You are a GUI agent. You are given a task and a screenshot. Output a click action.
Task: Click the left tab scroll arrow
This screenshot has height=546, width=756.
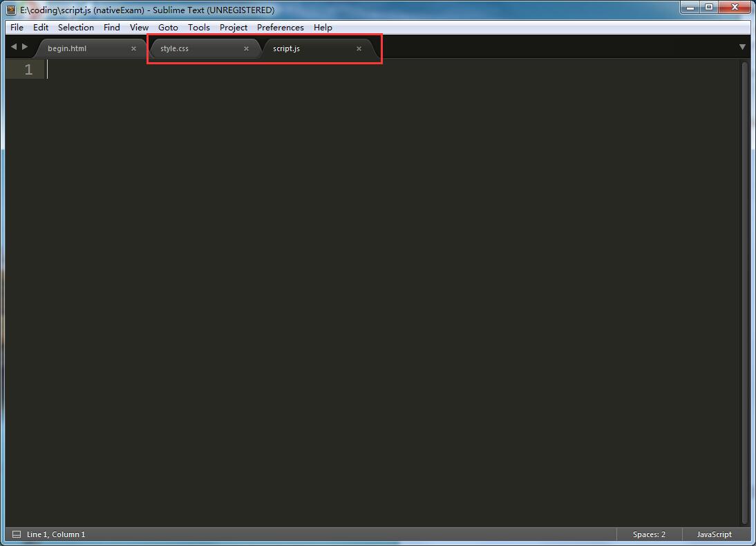(13, 47)
